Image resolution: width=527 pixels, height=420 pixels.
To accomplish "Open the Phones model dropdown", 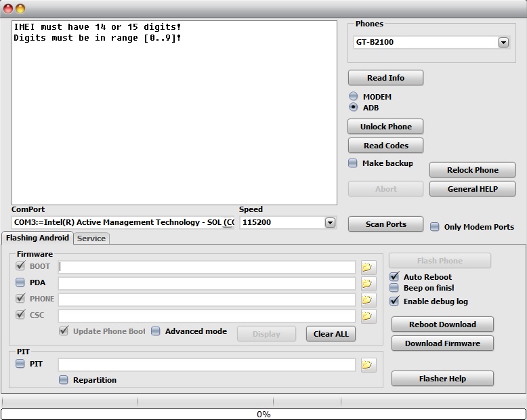I will click(503, 42).
